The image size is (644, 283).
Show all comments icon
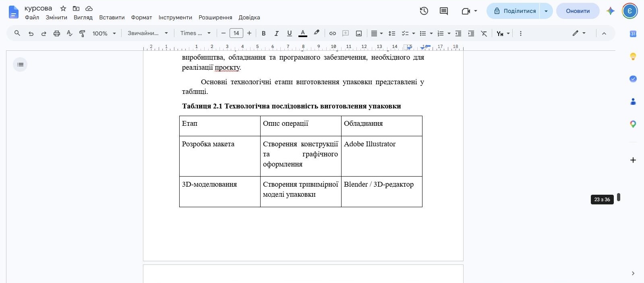444,11
